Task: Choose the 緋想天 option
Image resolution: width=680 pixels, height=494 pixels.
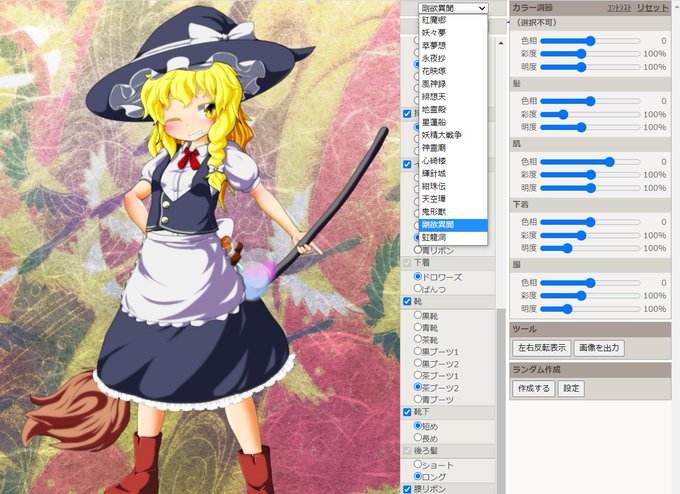Action: click(x=453, y=97)
